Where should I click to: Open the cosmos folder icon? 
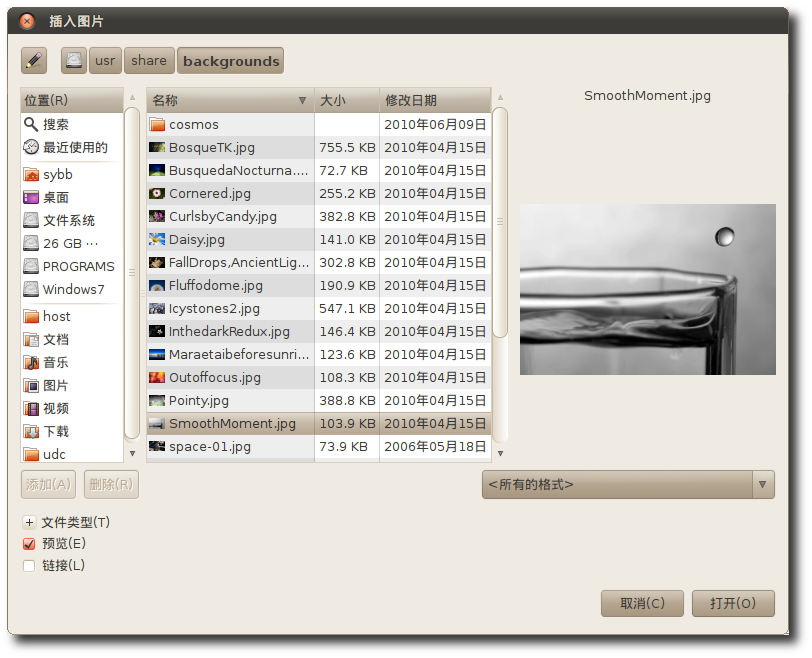pyautogui.click(x=157, y=124)
